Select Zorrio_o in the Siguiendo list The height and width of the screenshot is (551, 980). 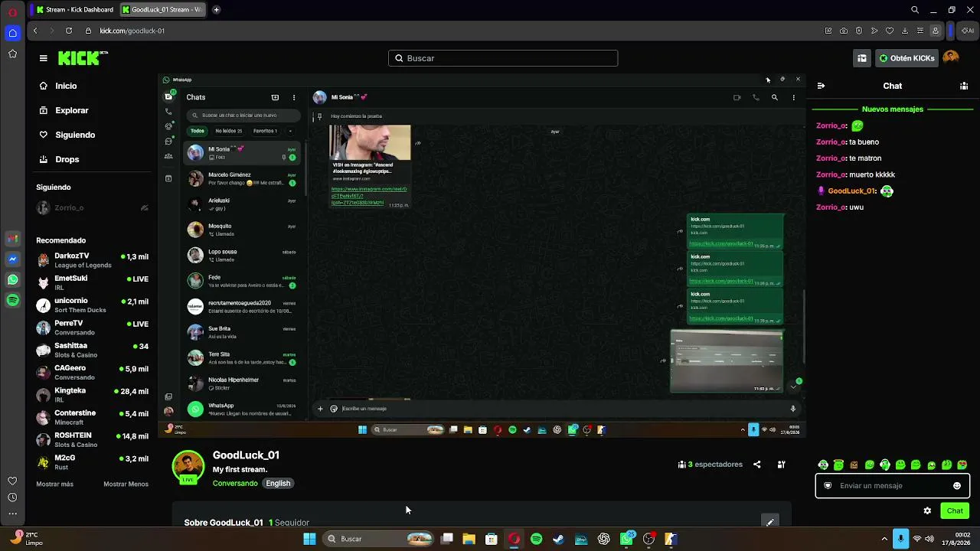pos(92,208)
